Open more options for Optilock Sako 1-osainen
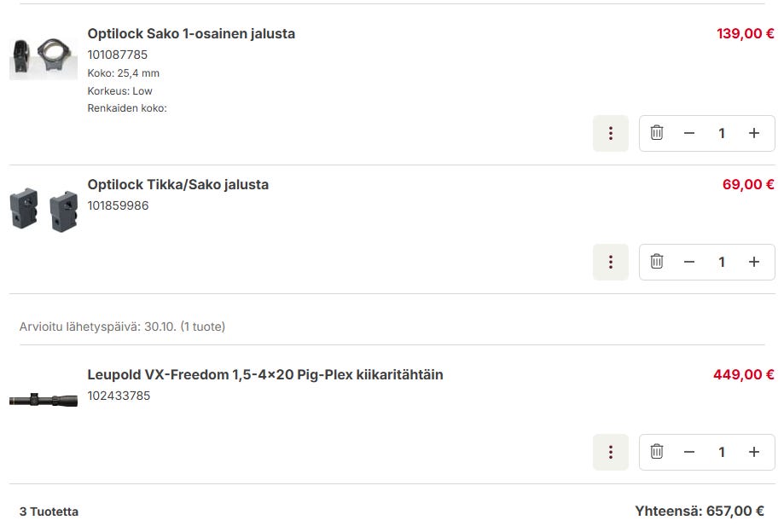784x532 pixels. pyautogui.click(x=611, y=133)
